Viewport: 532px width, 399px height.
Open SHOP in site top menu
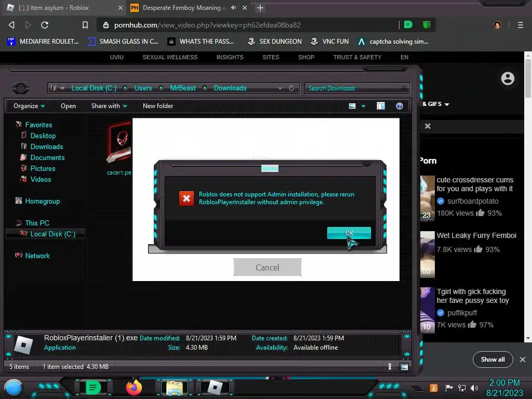coord(306,57)
